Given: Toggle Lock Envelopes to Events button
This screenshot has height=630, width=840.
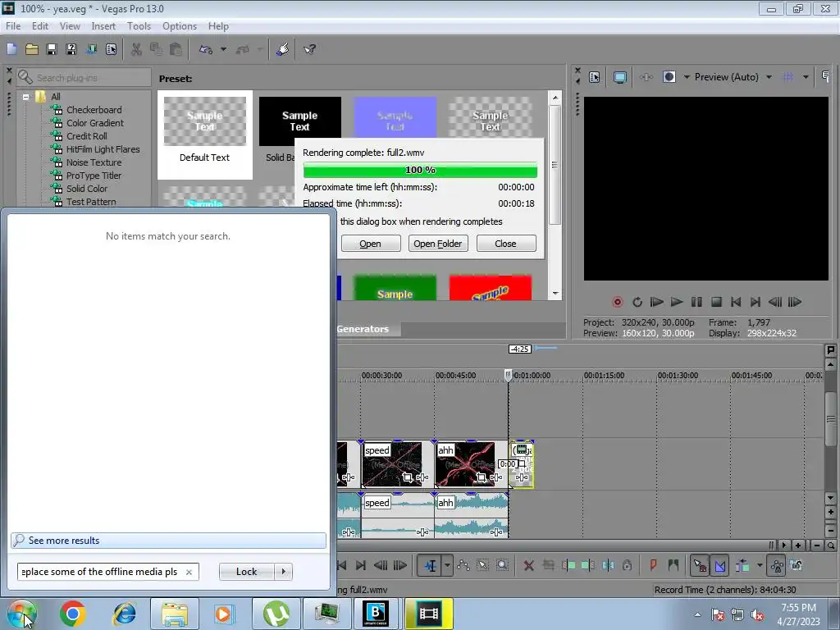Looking at the screenshot, I should tap(776, 565).
